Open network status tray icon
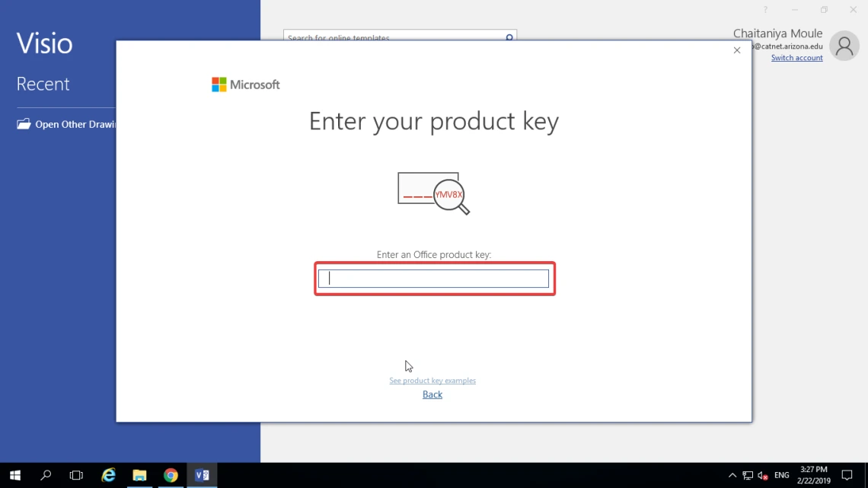The height and width of the screenshot is (488, 868). (748, 475)
